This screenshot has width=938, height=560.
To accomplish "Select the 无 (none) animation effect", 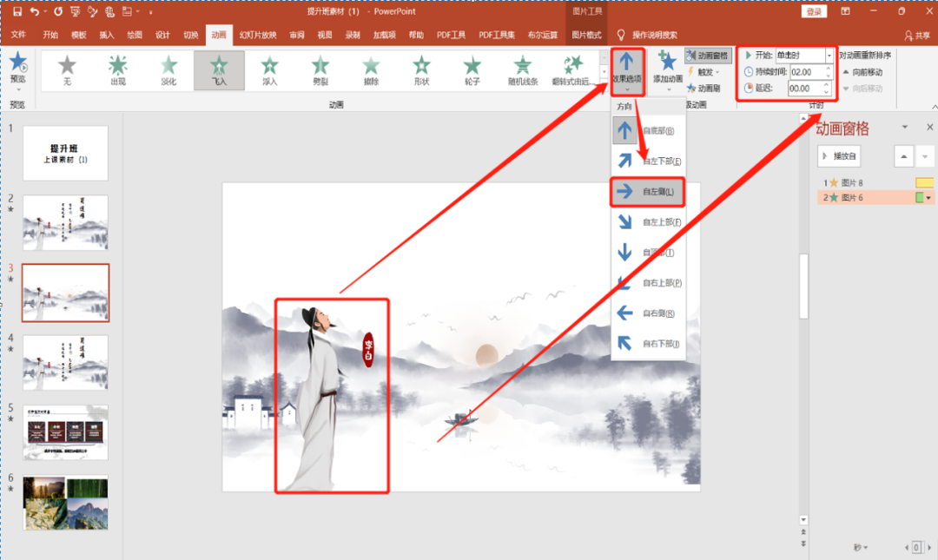I will (67, 70).
